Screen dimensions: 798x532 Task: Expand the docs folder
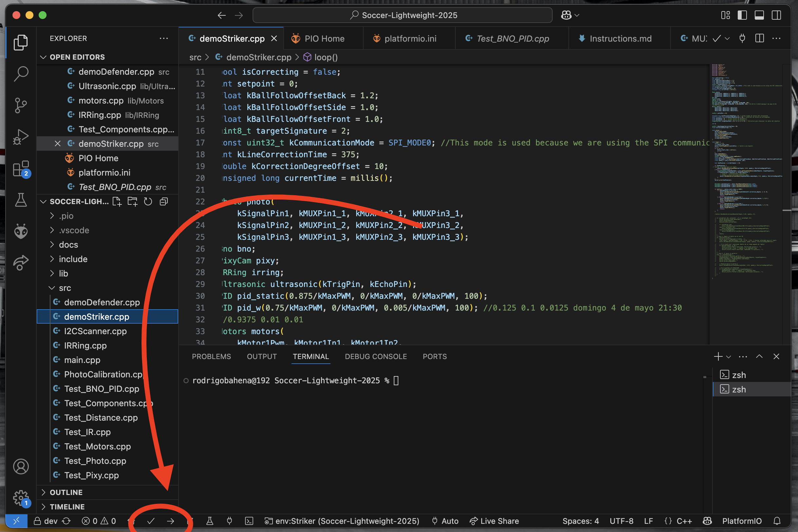[68, 245]
